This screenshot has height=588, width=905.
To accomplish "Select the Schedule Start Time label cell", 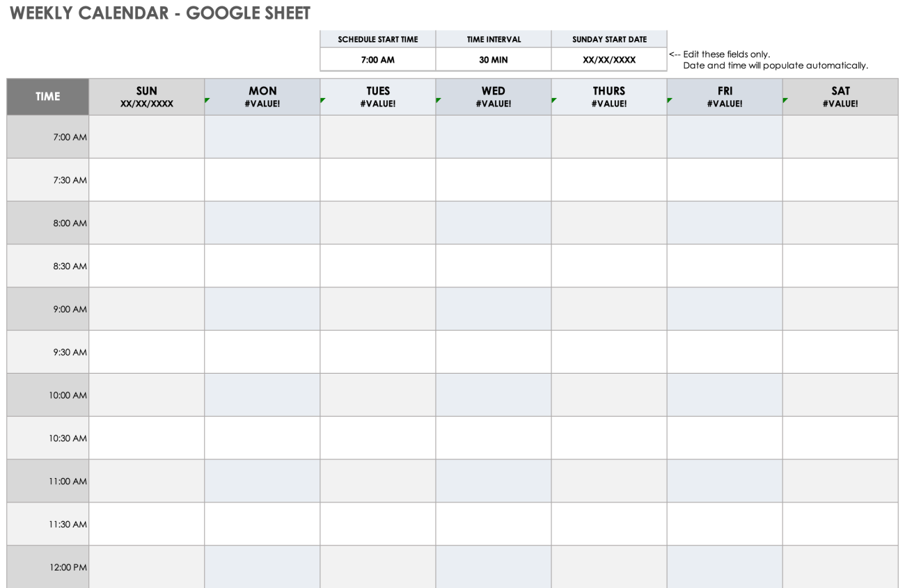I will [377, 40].
